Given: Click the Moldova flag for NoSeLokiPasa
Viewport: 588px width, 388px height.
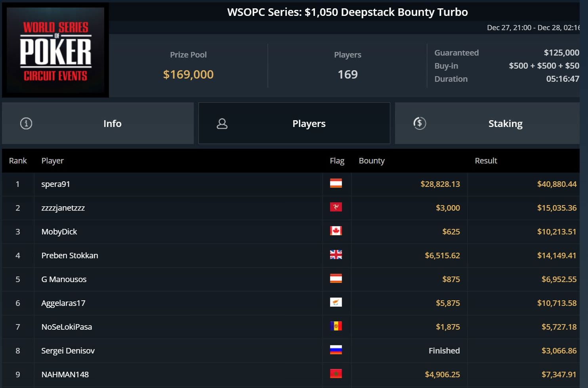Looking at the screenshot, I should [x=336, y=326].
